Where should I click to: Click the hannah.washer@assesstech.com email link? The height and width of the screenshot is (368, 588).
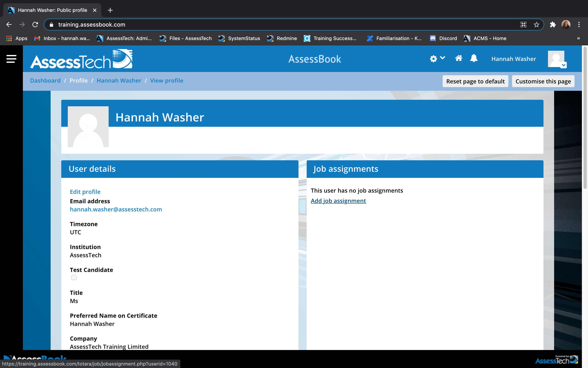[x=116, y=209]
